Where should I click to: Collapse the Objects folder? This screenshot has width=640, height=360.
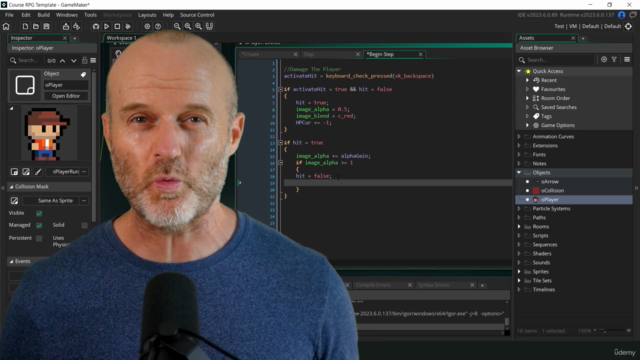click(519, 172)
